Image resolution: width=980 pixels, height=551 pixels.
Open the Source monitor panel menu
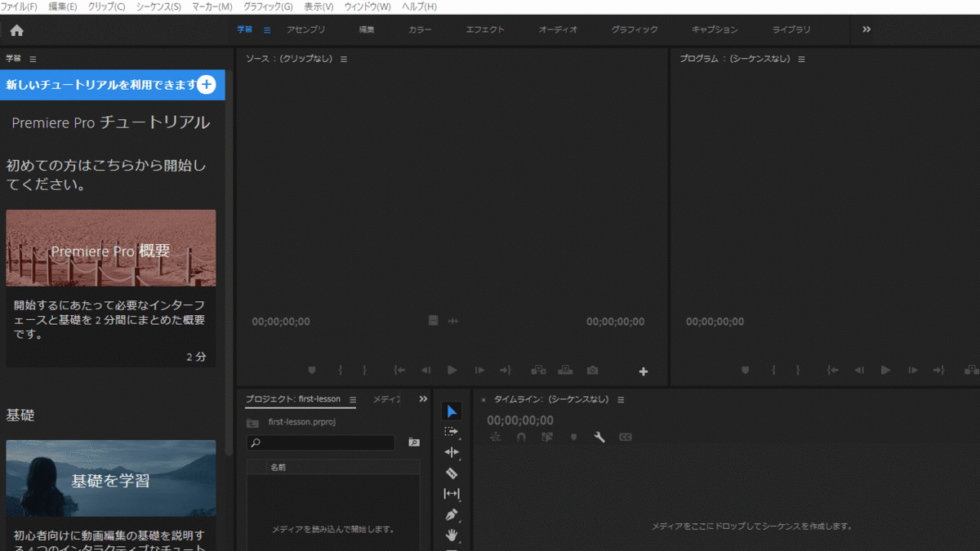point(343,59)
